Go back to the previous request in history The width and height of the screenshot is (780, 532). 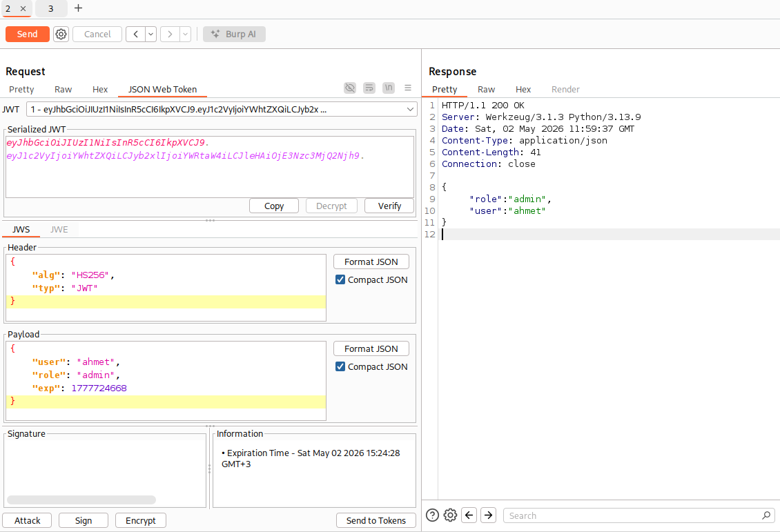point(135,35)
